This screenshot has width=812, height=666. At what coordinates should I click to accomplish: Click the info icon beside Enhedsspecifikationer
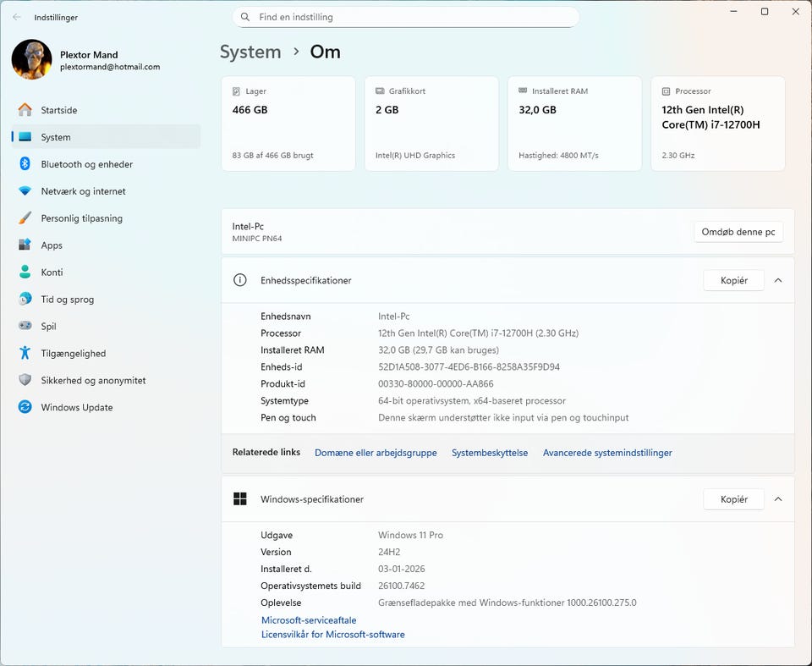pyautogui.click(x=239, y=280)
